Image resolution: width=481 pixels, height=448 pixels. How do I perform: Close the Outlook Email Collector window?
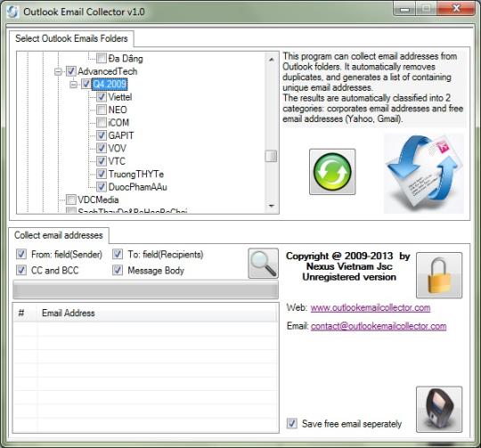[x=456, y=9]
